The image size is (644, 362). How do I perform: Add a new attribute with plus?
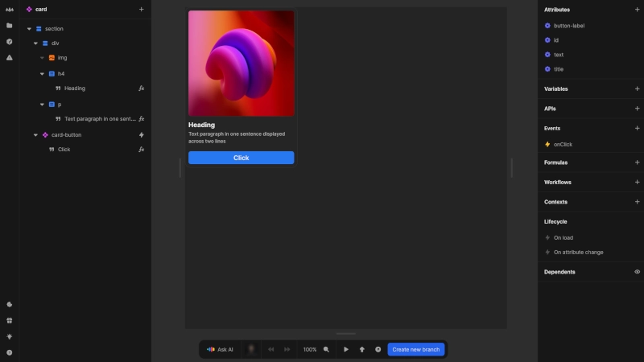pos(637,10)
